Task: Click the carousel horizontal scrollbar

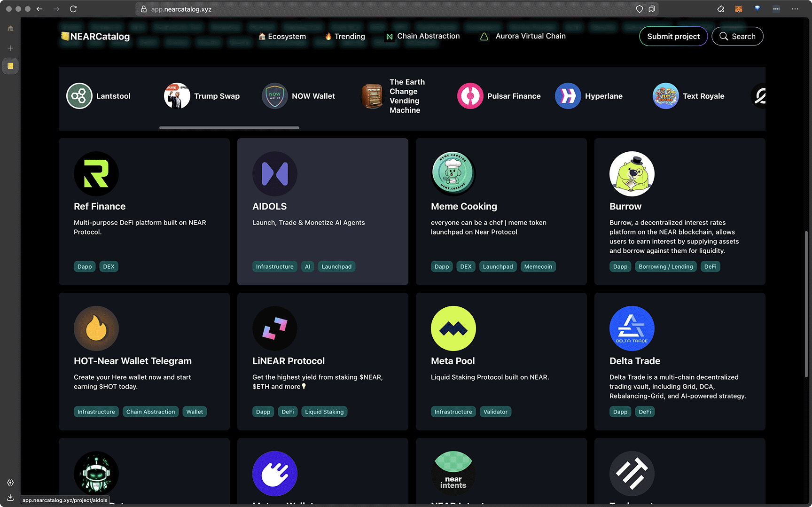Action: coord(229,127)
